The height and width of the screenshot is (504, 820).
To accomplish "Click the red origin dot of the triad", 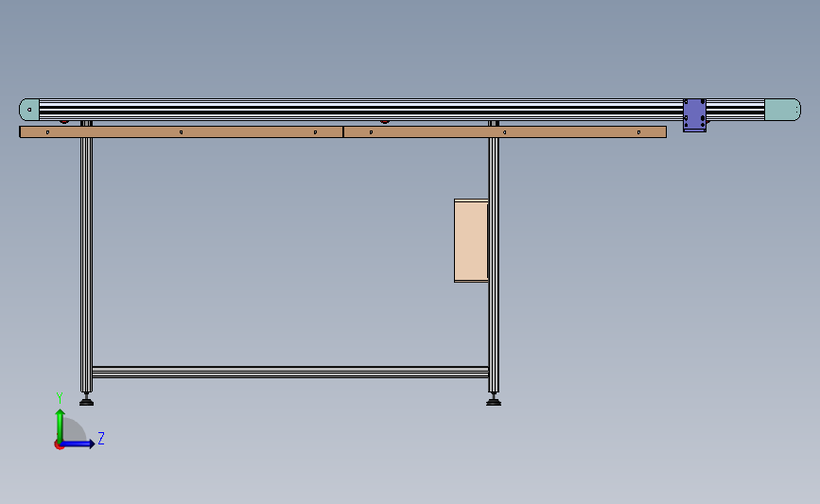I will pos(59,445).
